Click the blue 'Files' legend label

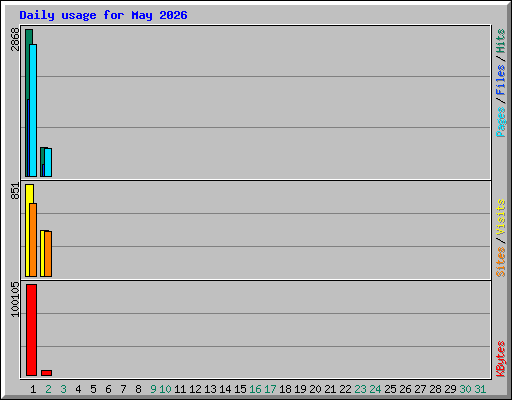click(500, 79)
